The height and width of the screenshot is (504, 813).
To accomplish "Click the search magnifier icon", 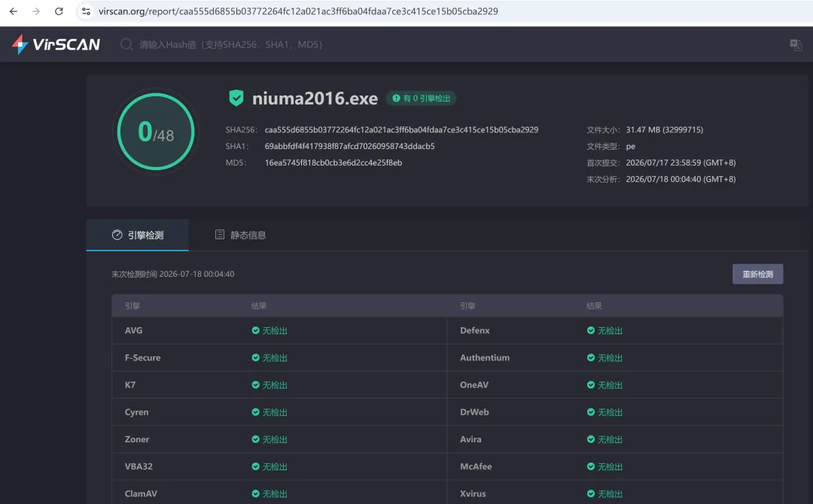I will click(126, 44).
